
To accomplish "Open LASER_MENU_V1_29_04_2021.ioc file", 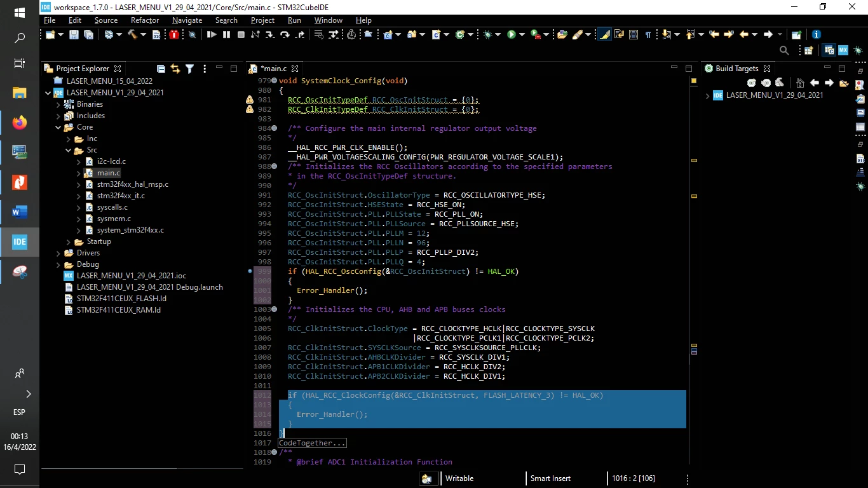I will coord(131,276).
